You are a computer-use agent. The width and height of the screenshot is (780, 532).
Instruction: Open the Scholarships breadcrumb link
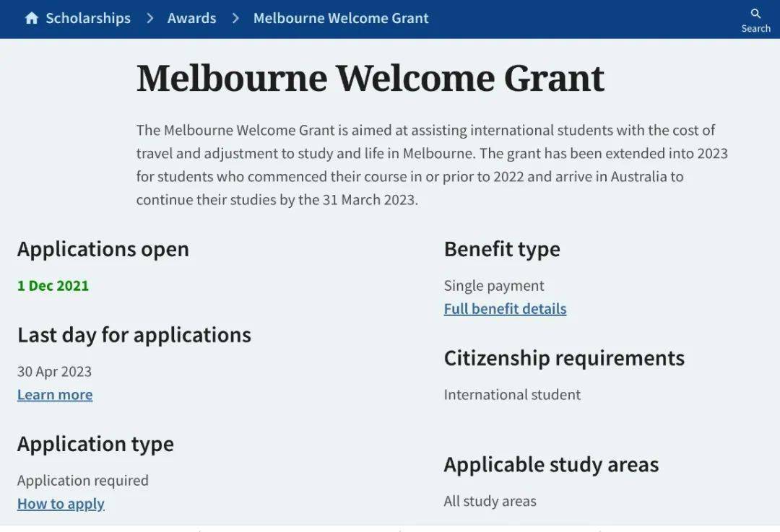click(x=88, y=19)
